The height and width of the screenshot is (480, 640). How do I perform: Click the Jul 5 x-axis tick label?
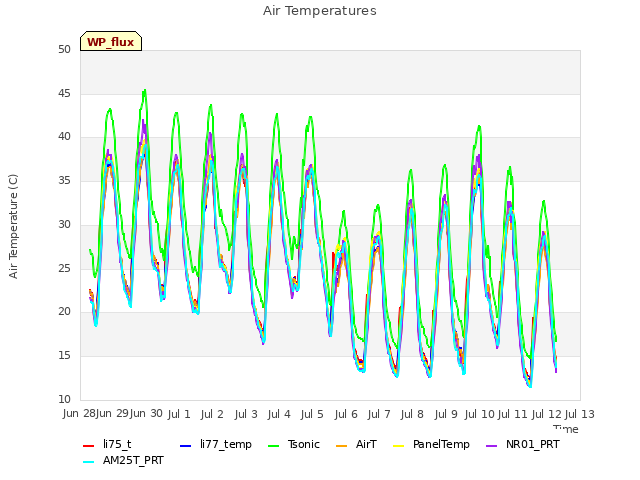pos(312,414)
